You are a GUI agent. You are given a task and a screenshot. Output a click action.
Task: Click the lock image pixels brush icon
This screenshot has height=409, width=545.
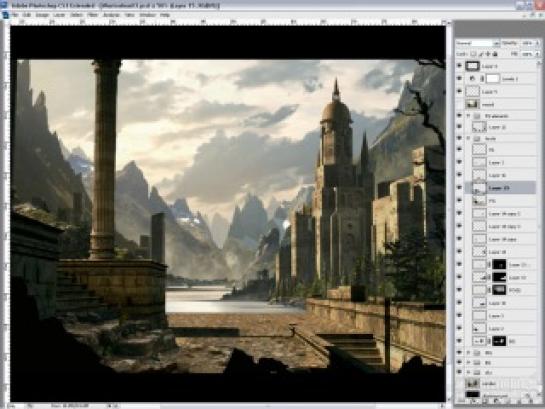tap(481, 54)
